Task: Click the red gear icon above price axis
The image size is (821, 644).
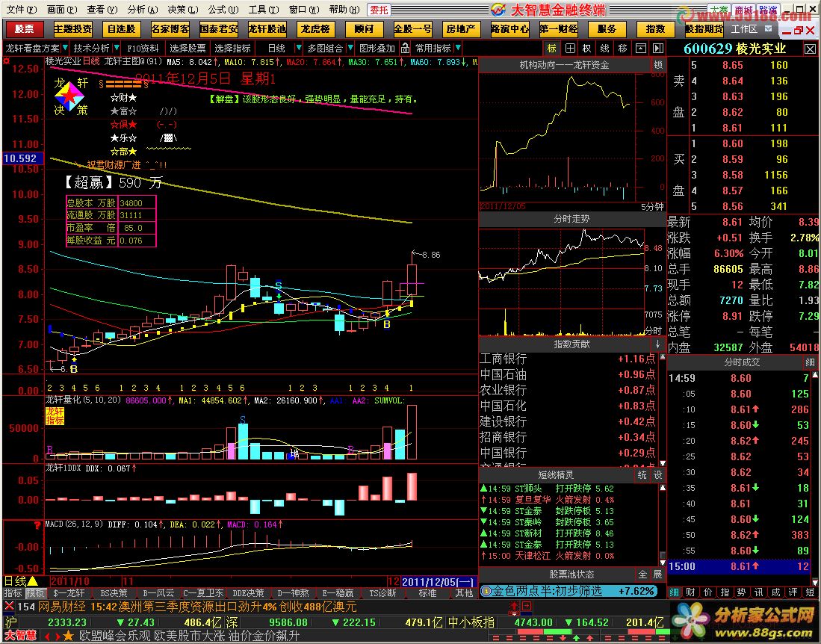Action: tap(6, 61)
